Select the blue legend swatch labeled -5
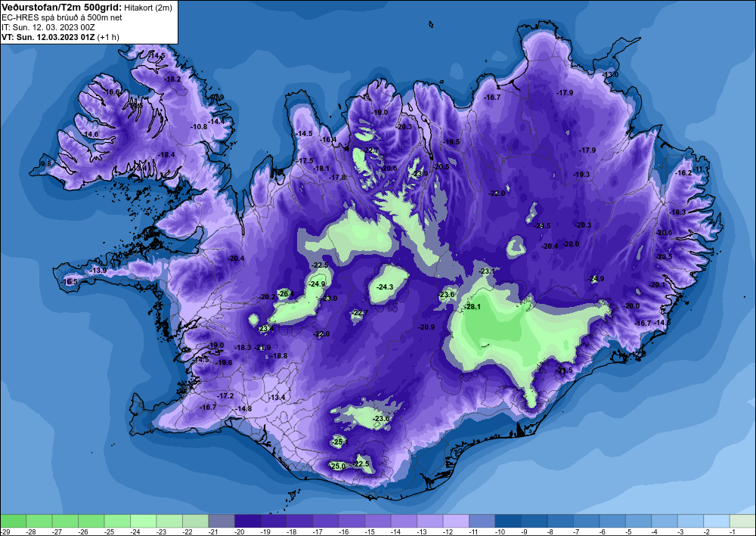Image resolution: width=756 pixels, height=536 pixels. (638, 521)
